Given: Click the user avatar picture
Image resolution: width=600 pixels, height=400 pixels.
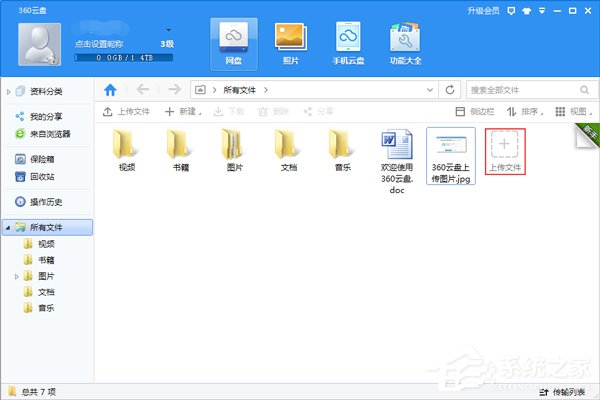Looking at the screenshot, I should pyautogui.click(x=39, y=44).
